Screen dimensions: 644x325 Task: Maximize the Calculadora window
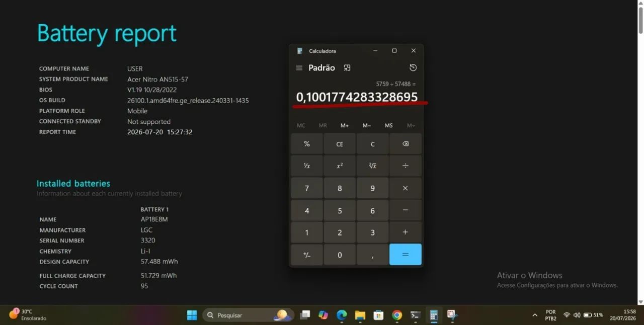[x=394, y=51]
